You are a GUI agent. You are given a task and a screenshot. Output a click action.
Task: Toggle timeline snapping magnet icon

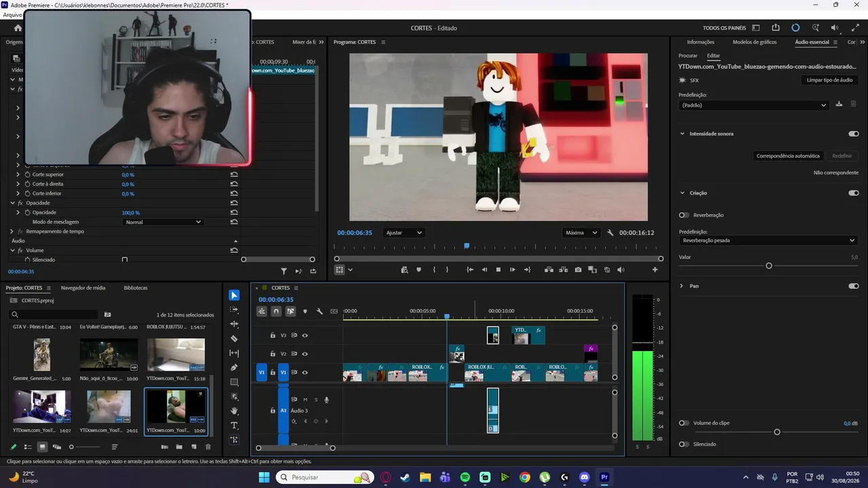pyautogui.click(x=276, y=311)
